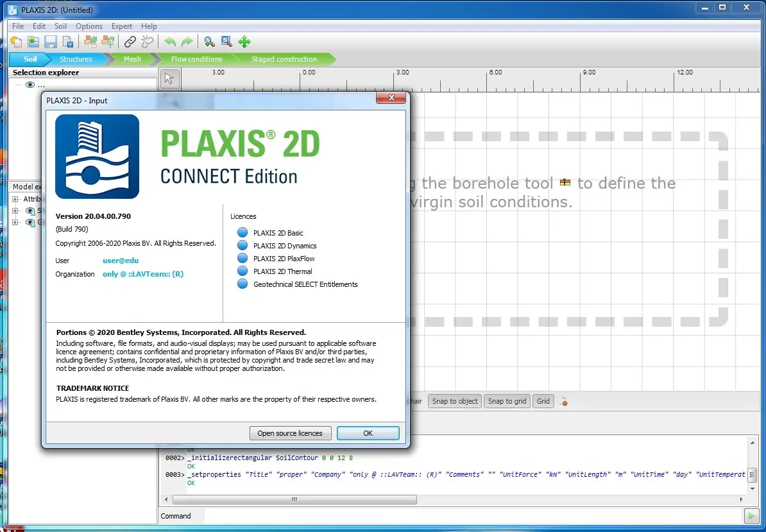Expand the second node in Model explorer
766x532 pixels.
tap(15, 210)
